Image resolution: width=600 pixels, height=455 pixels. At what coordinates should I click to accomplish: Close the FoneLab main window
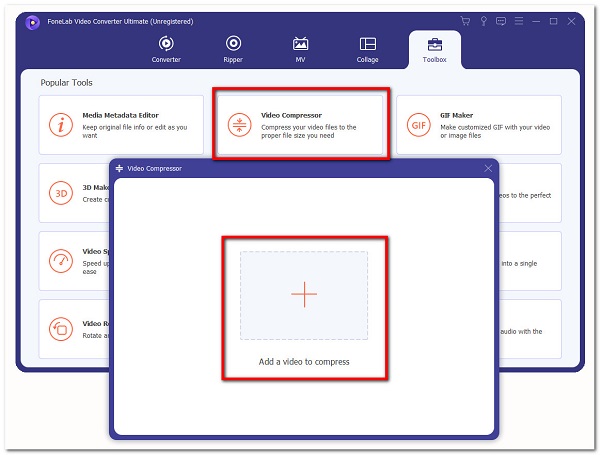[571, 21]
